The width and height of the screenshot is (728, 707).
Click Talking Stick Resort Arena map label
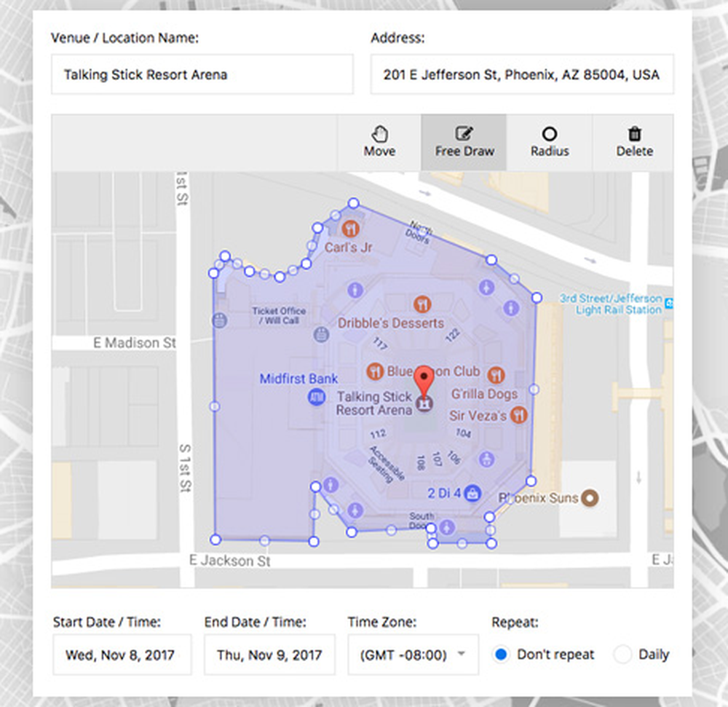pos(374,403)
